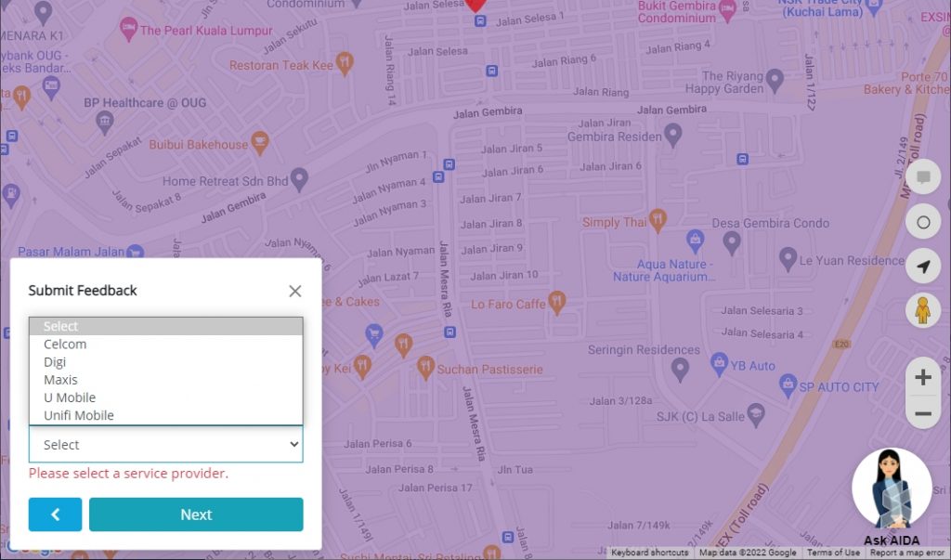Go back with the left chevron button

[55, 514]
